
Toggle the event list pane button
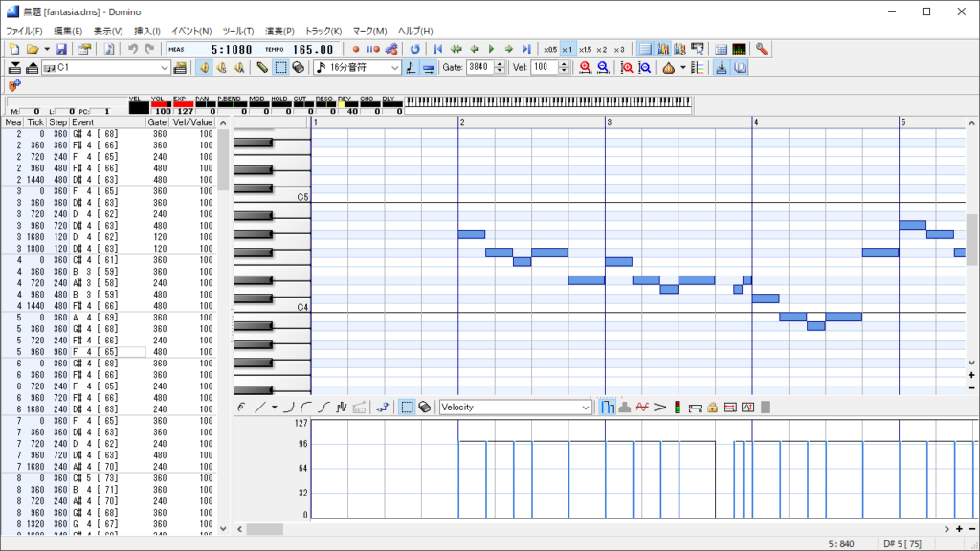pos(645,50)
